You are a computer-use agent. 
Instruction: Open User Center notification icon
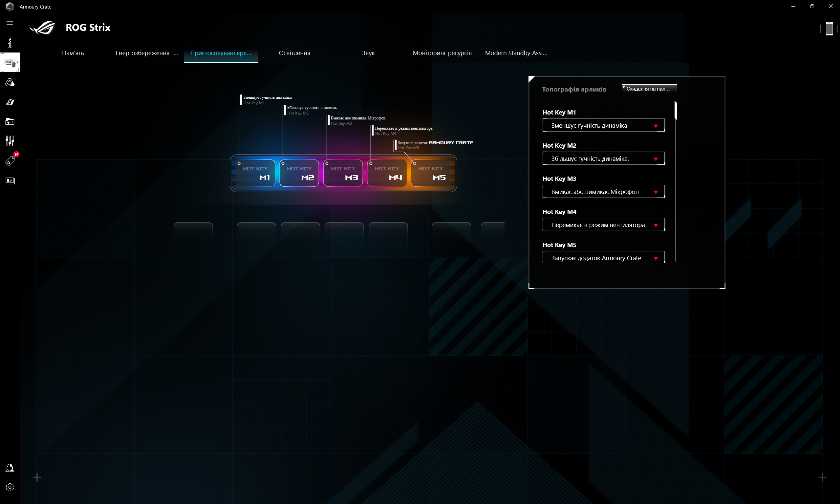tap(10, 468)
